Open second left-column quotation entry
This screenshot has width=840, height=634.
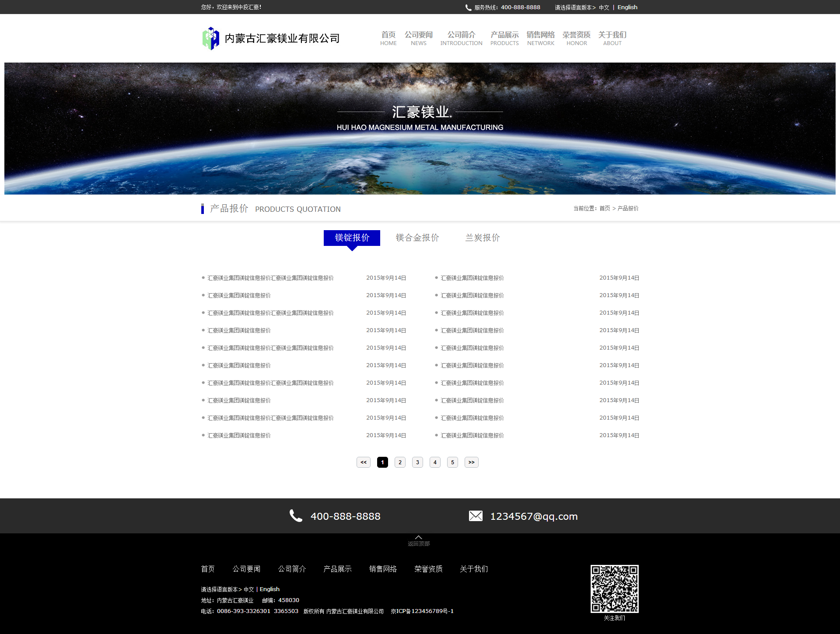pos(239,295)
